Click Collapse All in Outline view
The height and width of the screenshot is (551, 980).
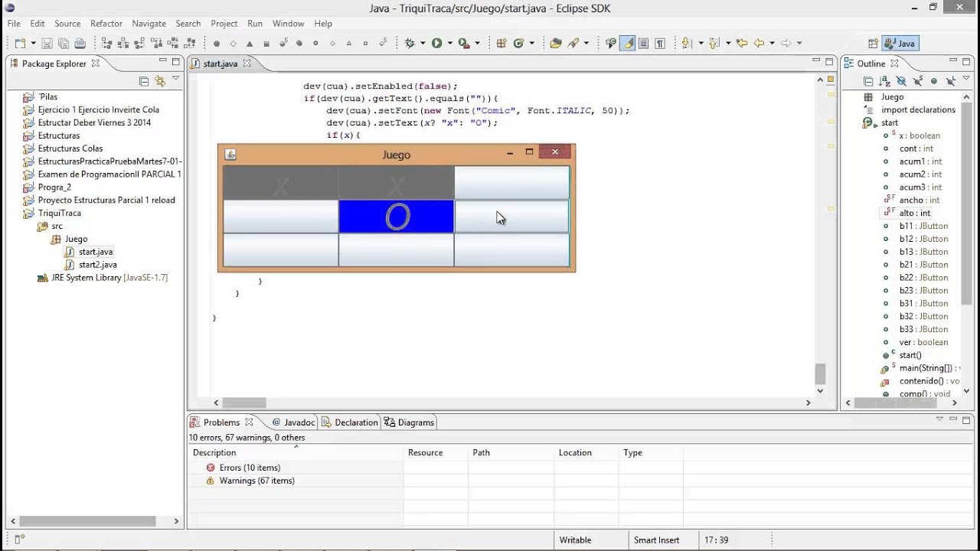click(x=868, y=80)
